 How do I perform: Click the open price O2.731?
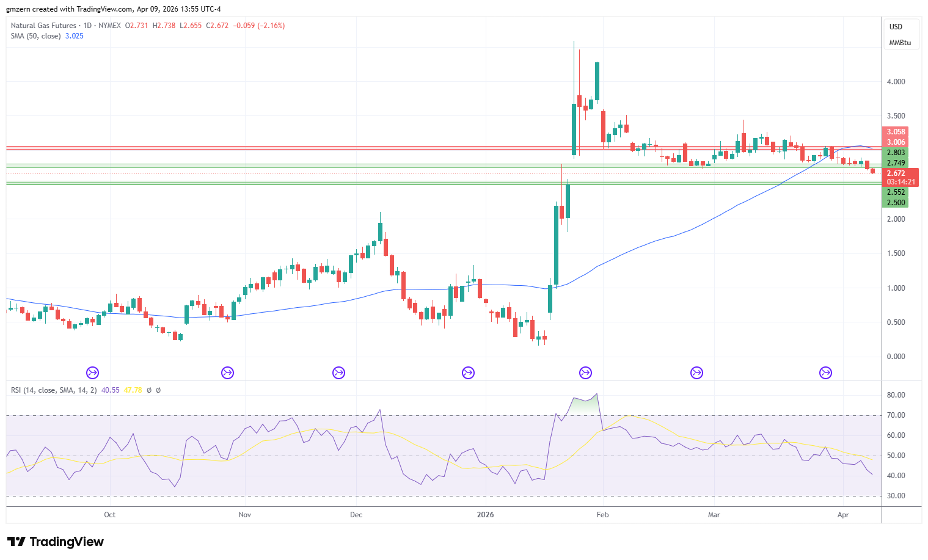[x=137, y=26]
